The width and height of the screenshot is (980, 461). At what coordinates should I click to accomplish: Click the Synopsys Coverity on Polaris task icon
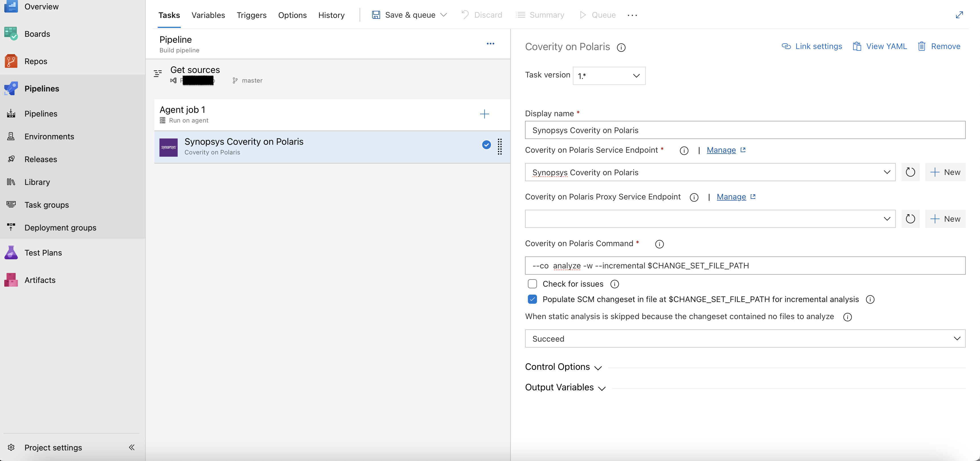(x=167, y=146)
